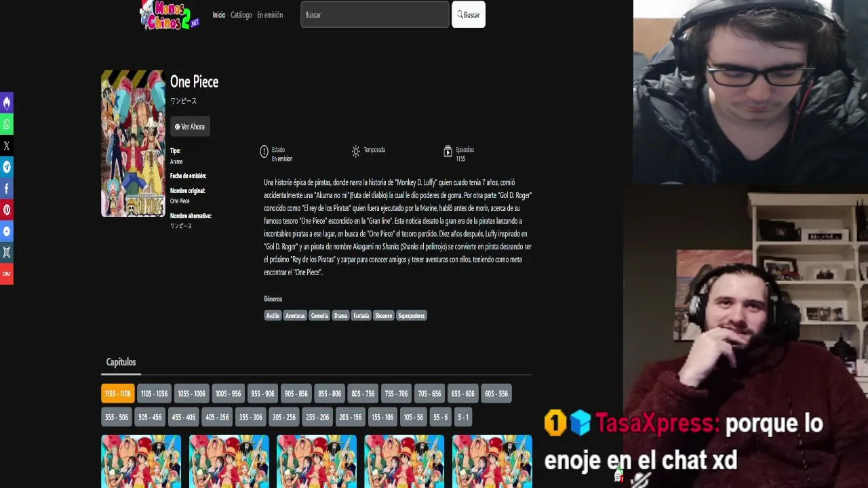
Task: Select episode range 305 - 256
Action: tap(283, 418)
